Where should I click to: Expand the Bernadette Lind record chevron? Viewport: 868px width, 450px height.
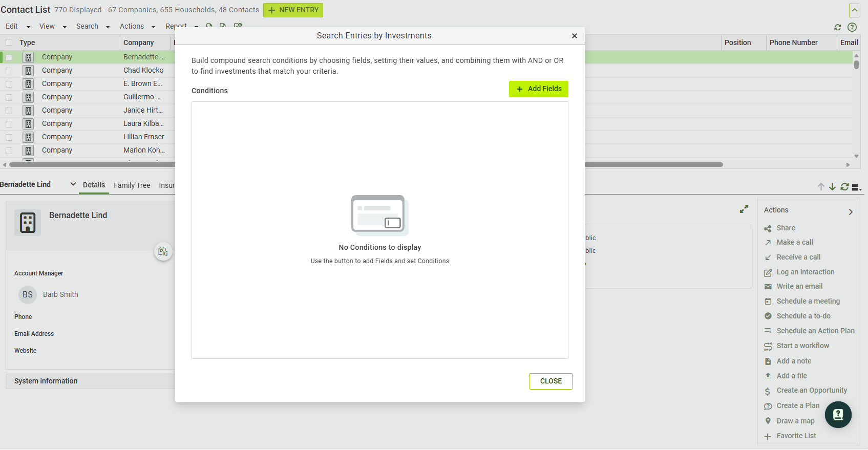coord(73,184)
